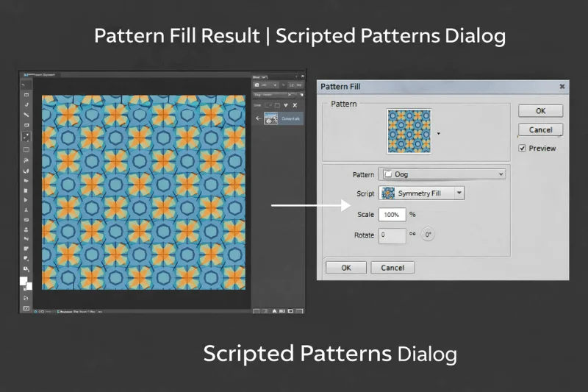Click the leftmost icon in panel bottom row

pos(256,311)
